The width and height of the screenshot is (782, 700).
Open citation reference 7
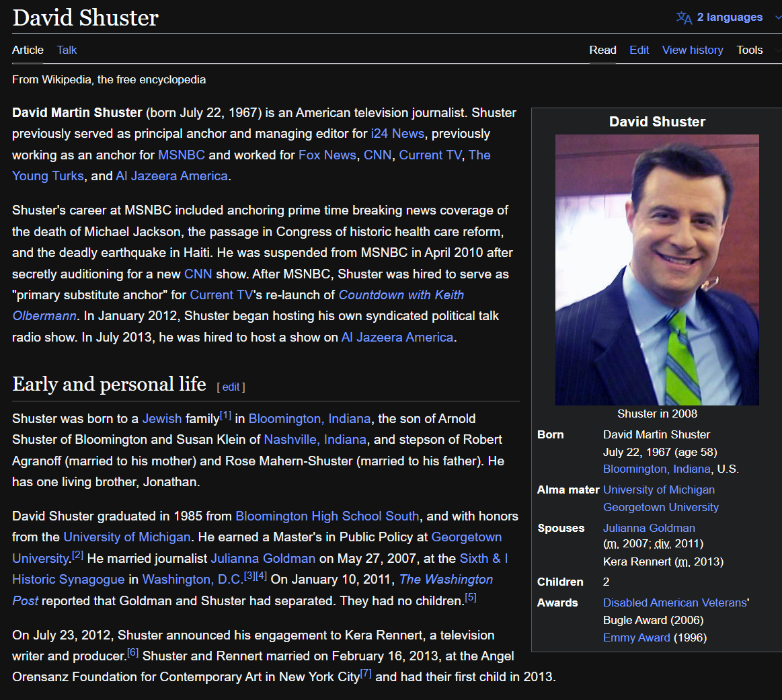[x=366, y=673]
